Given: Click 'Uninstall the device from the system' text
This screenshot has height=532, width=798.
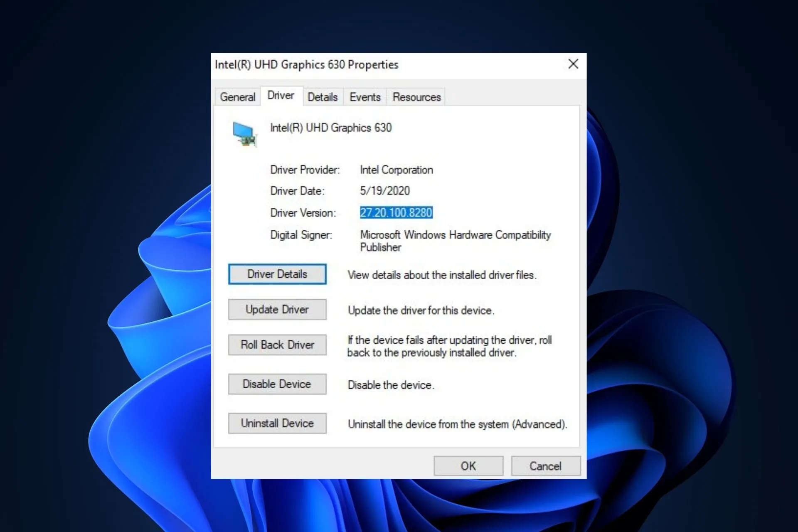Looking at the screenshot, I should tap(457, 424).
